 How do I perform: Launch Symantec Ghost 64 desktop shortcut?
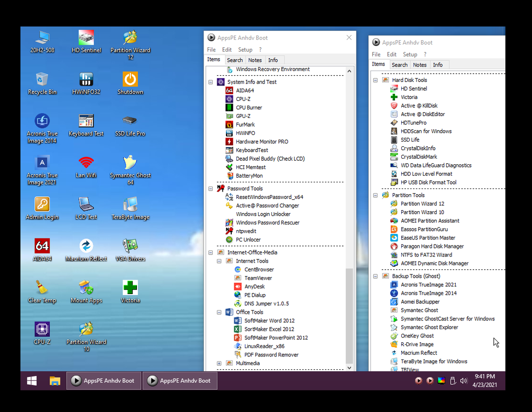click(x=130, y=170)
